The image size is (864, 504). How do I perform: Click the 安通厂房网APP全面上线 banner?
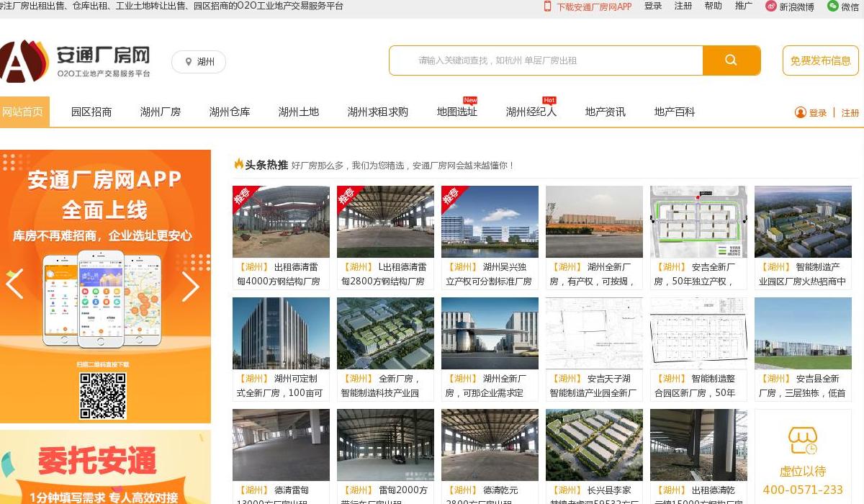click(x=105, y=287)
